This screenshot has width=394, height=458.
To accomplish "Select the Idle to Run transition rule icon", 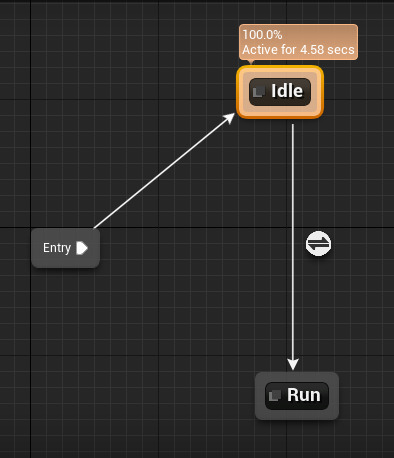I will 318,244.
